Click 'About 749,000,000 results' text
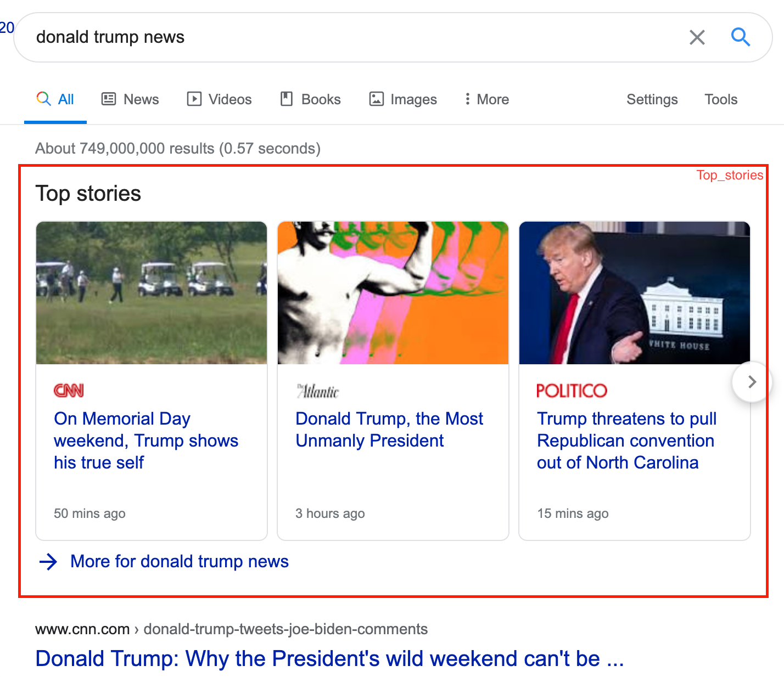This screenshot has height=677, width=784. coord(178,149)
